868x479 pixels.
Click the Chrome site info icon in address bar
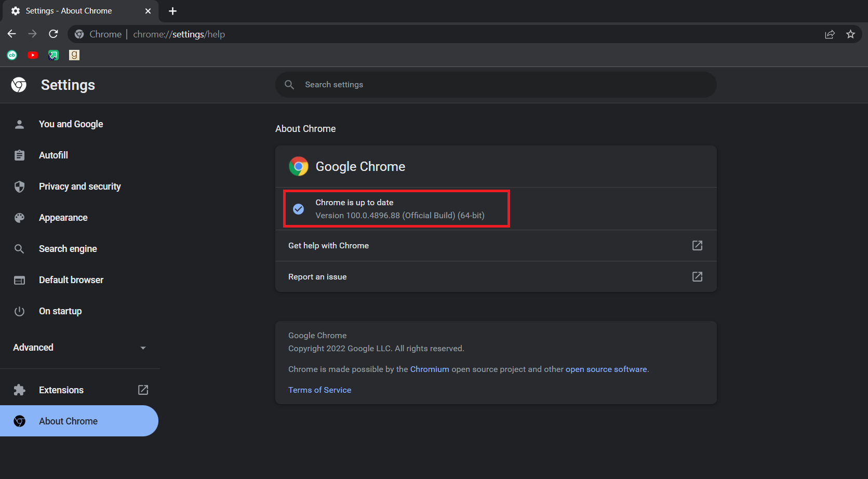79,34
